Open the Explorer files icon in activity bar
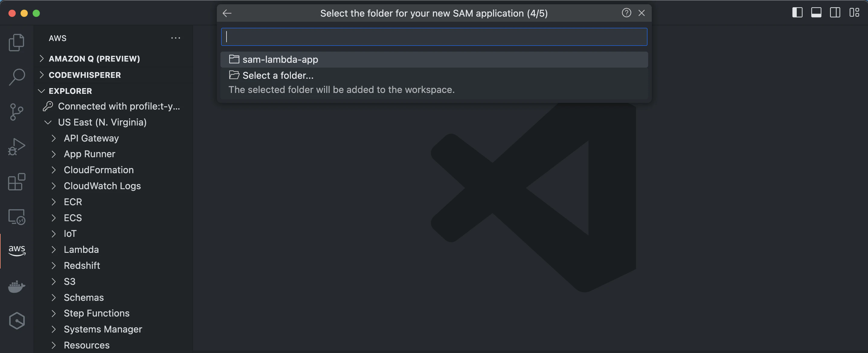Image resolution: width=868 pixels, height=353 pixels. (17, 43)
